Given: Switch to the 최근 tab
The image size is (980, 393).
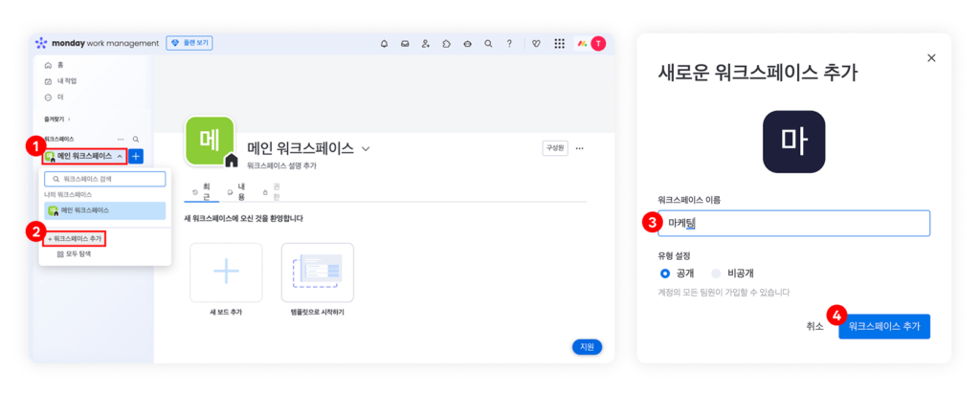Looking at the screenshot, I should (x=207, y=192).
